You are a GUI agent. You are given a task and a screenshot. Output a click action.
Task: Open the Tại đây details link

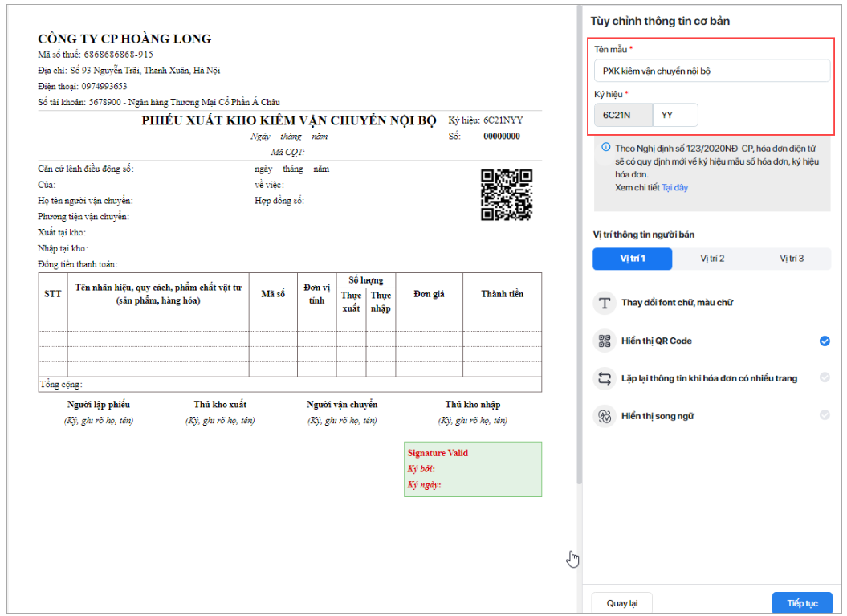(x=674, y=187)
